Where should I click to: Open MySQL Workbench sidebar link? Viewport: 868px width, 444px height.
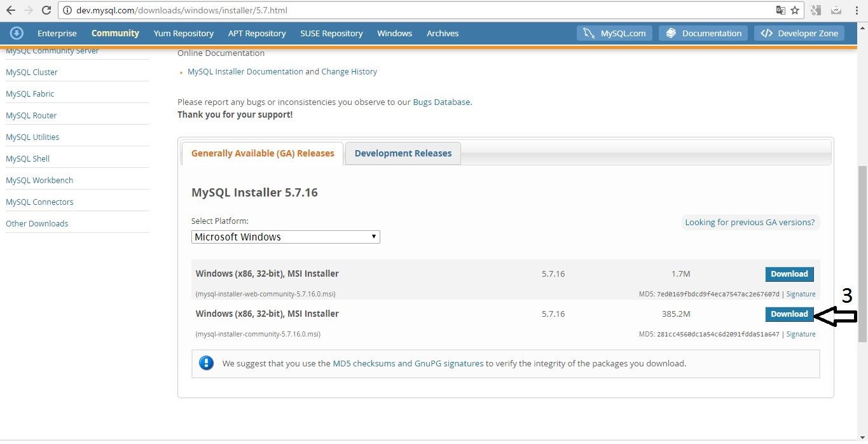coord(39,180)
